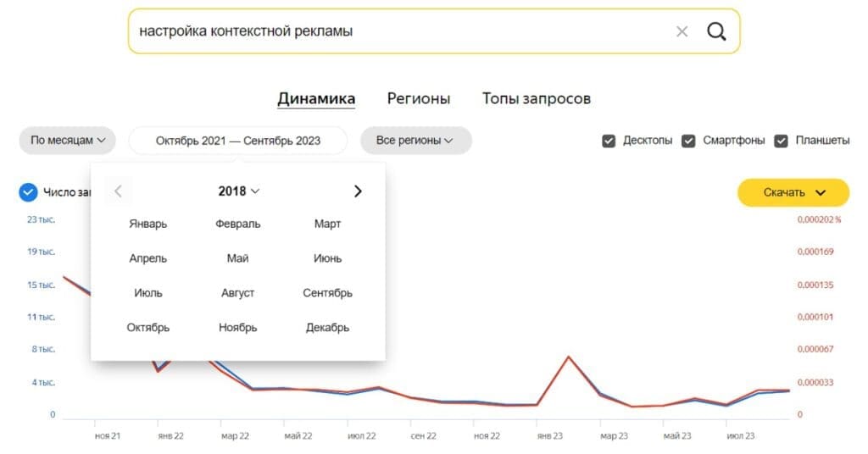The width and height of the screenshot is (868, 454).
Task: Select Июль in the month picker
Action: click(147, 293)
